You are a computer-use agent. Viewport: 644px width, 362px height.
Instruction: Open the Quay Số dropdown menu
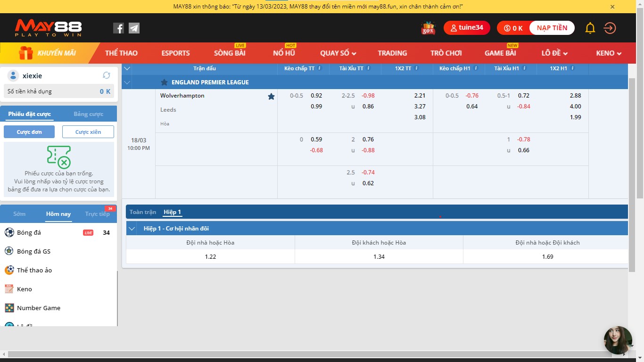(338, 53)
